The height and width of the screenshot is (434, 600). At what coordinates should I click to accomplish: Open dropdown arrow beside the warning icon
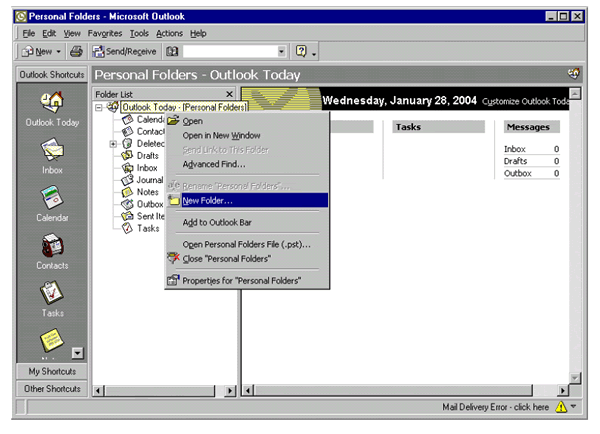[573, 406]
